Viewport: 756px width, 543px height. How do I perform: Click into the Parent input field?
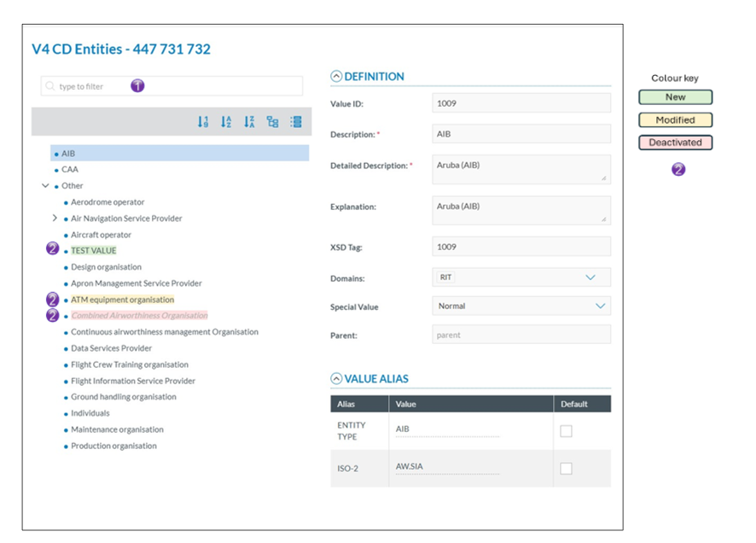(521, 335)
